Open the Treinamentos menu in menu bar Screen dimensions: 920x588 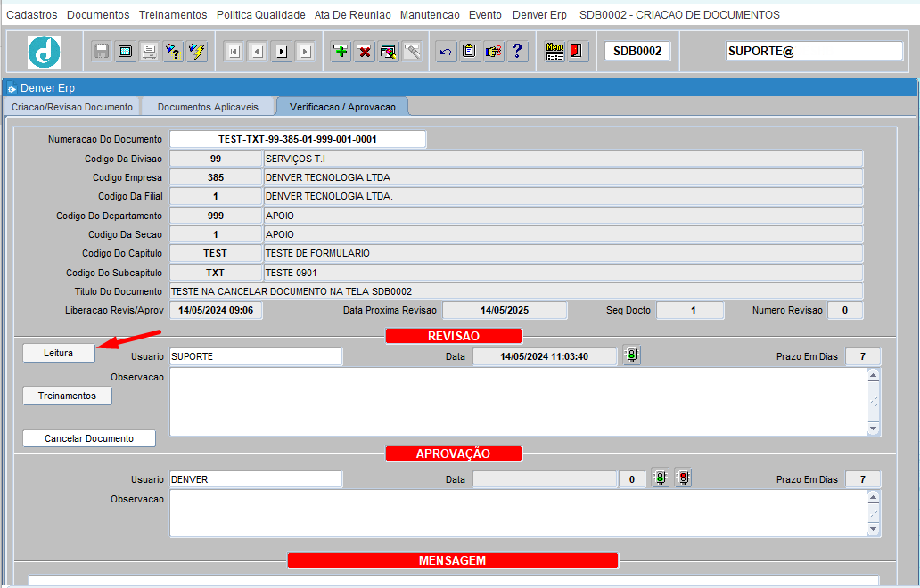point(173,14)
